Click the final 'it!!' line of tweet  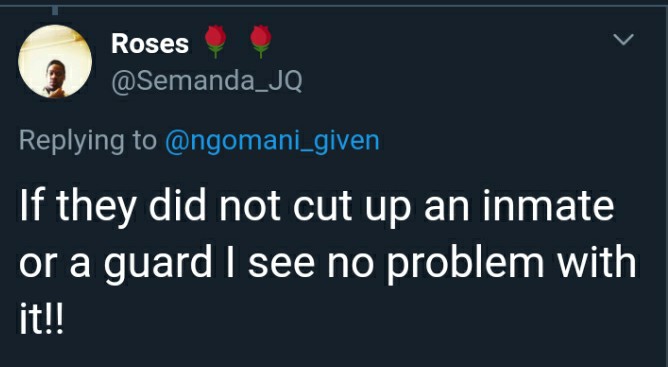pyautogui.click(x=41, y=319)
